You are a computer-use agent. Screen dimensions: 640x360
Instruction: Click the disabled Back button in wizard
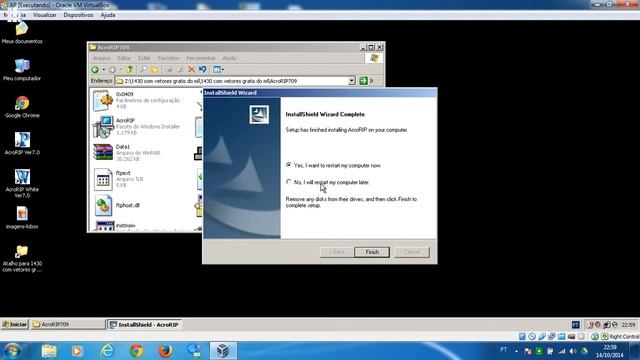click(337, 252)
